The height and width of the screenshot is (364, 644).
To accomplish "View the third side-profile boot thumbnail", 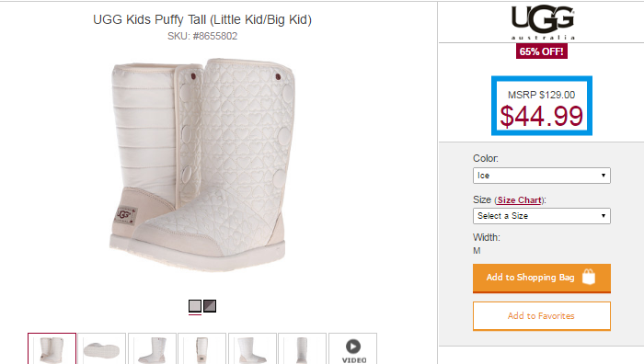I will (x=152, y=348).
